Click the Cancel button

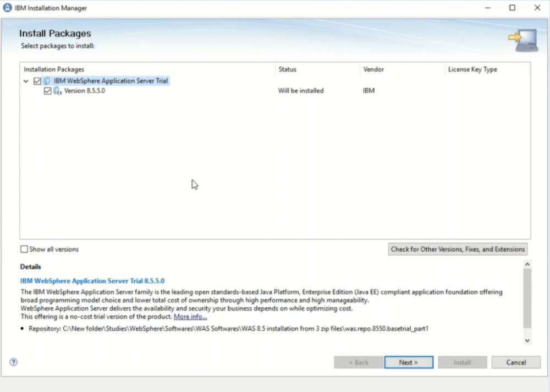click(x=515, y=362)
